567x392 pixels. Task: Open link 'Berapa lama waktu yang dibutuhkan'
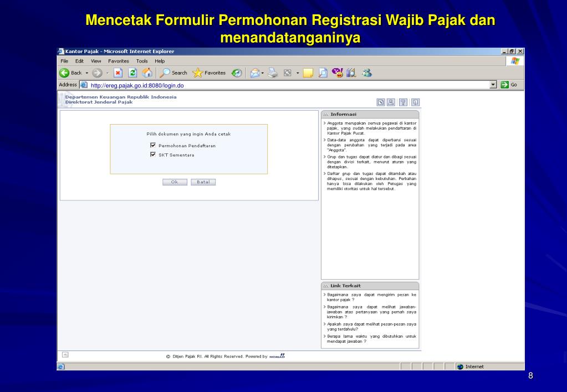371,338
